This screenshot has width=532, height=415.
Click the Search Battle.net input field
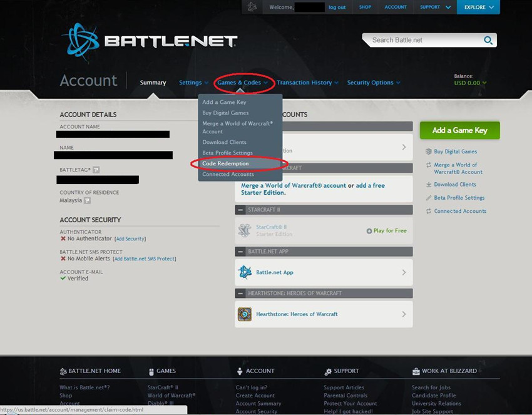click(x=426, y=40)
